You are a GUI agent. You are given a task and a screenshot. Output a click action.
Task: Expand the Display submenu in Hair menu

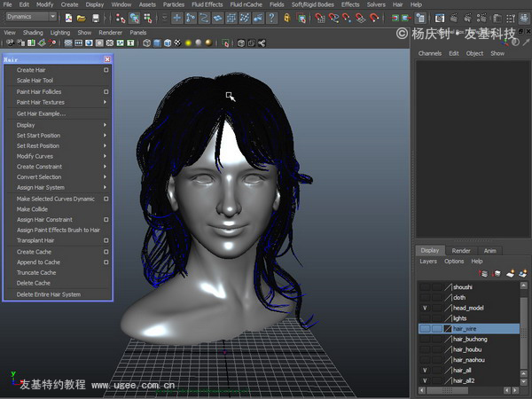click(x=105, y=125)
